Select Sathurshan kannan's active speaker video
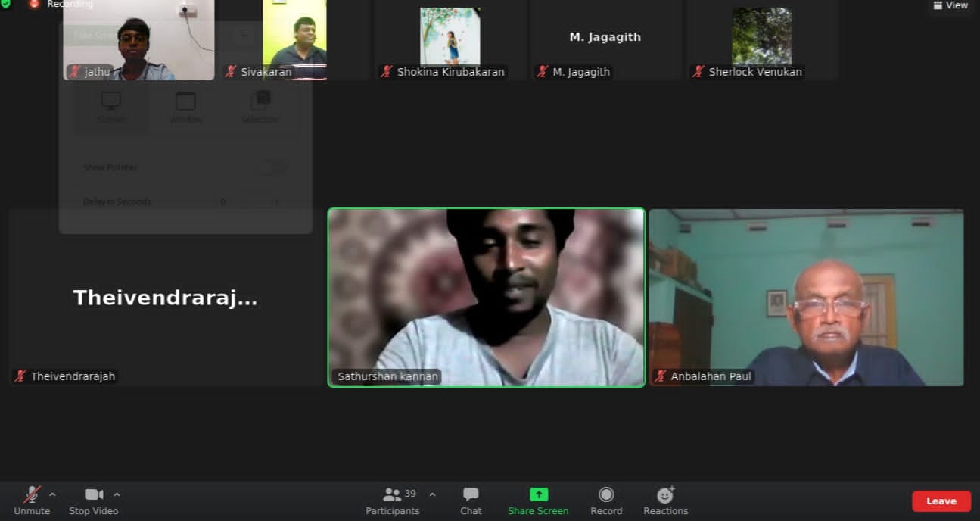 coord(487,298)
